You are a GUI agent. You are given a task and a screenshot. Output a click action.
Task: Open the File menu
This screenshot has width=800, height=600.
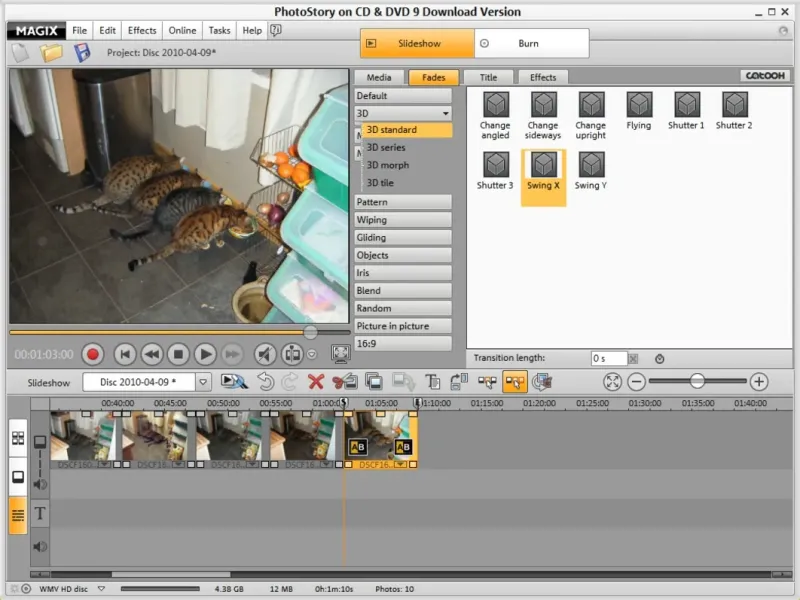click(x=80, y=31)
